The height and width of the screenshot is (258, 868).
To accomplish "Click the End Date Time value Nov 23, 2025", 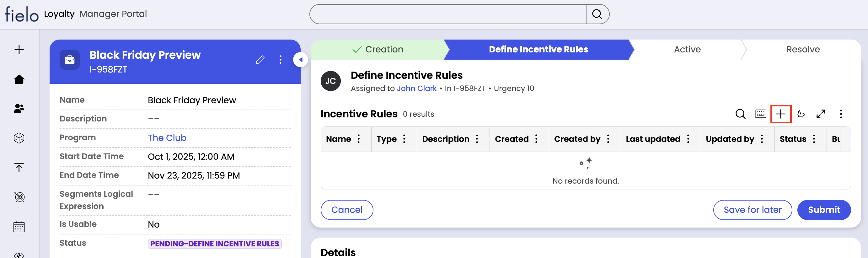I will point(194,175).
